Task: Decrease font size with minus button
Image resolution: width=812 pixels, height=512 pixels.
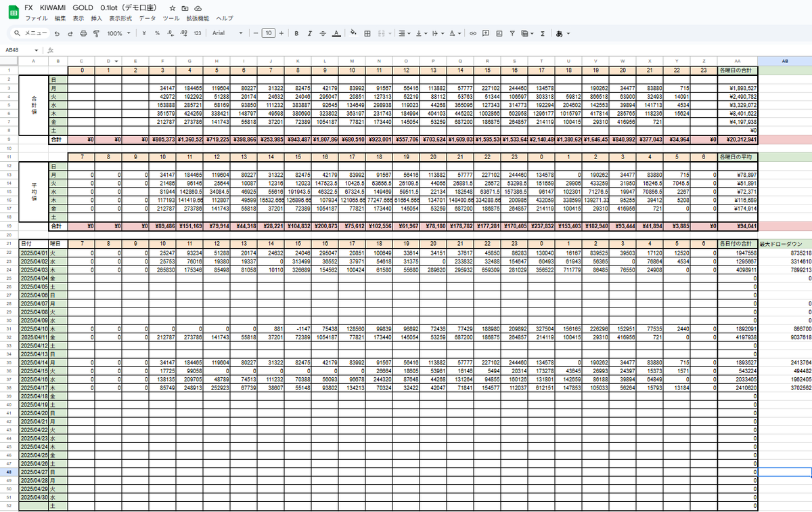Action: pos(255,33)
